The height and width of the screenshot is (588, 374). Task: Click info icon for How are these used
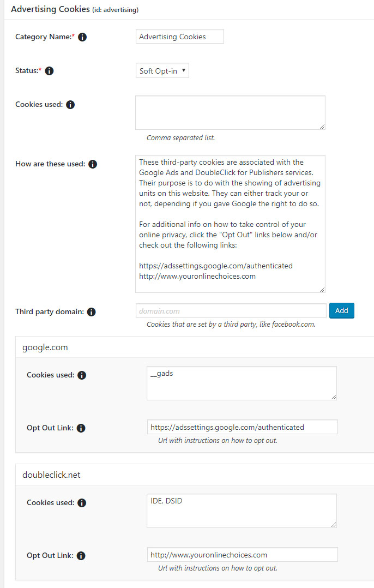click(93, 164)
